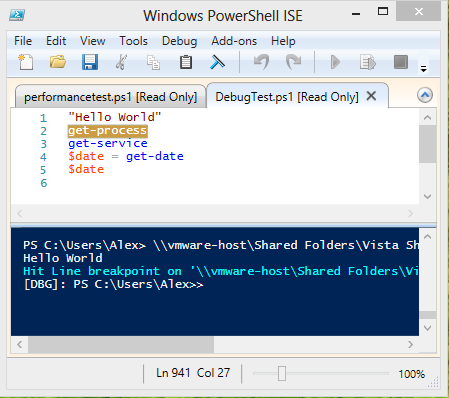Viewport: 449px width, 398px height.
Task: Click the 'Hit Line breakpoint' console message
Action: pos(221,271)
